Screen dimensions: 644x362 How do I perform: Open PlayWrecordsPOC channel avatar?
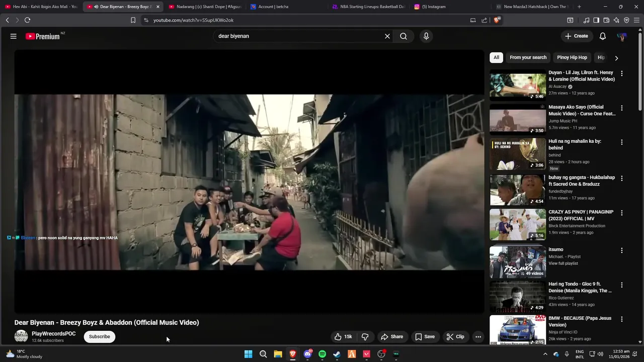(x=21, y=337)
